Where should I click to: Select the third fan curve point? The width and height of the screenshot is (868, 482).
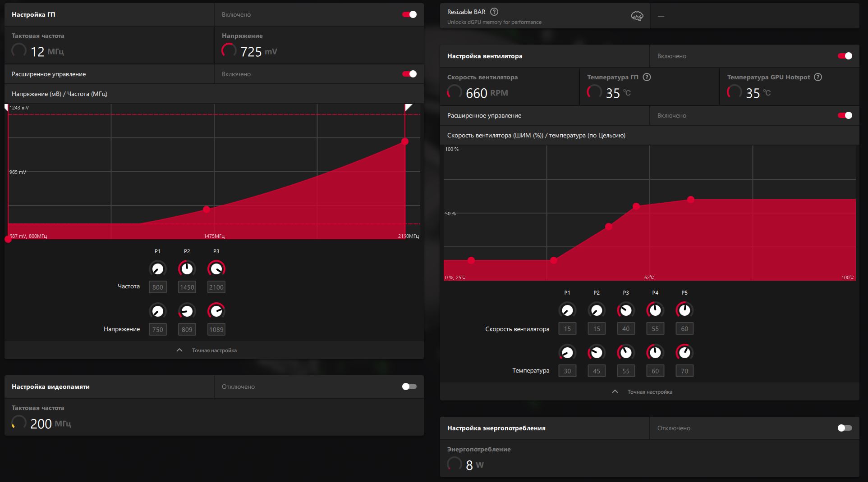pyautogui.click(x=609, y=227)
